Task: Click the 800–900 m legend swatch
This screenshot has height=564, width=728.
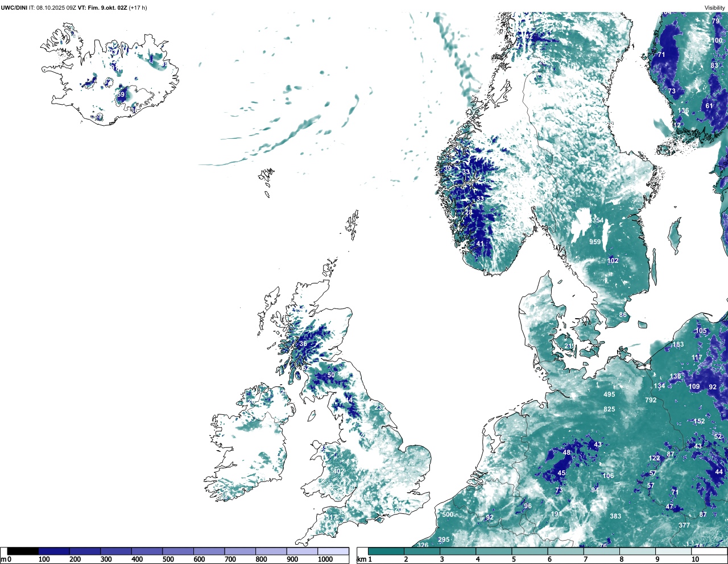Action: [x=271, y=551]
